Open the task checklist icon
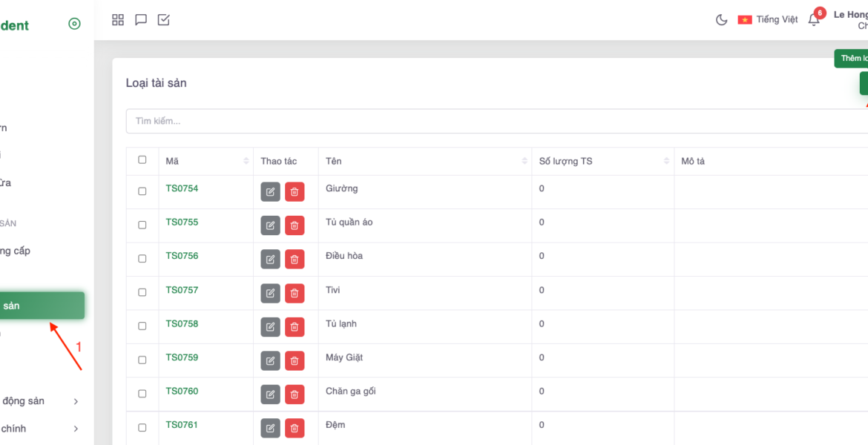 (x=164, y=20)
